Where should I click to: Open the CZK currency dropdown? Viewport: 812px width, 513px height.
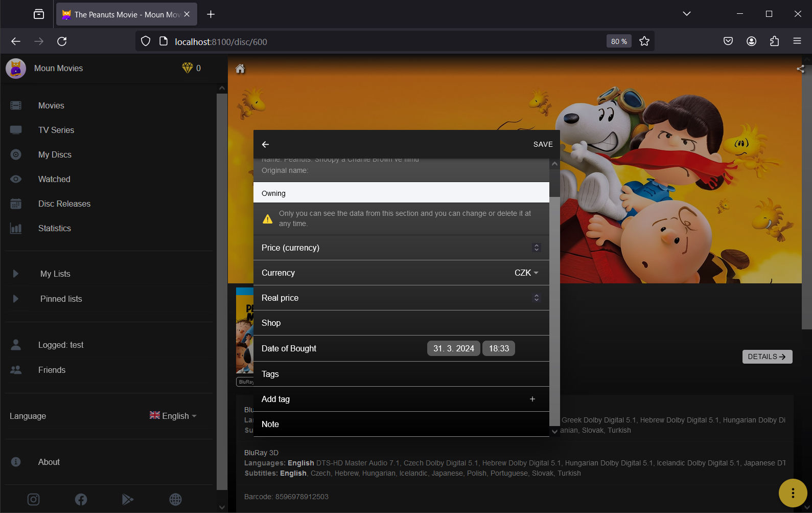click(526, 273)
